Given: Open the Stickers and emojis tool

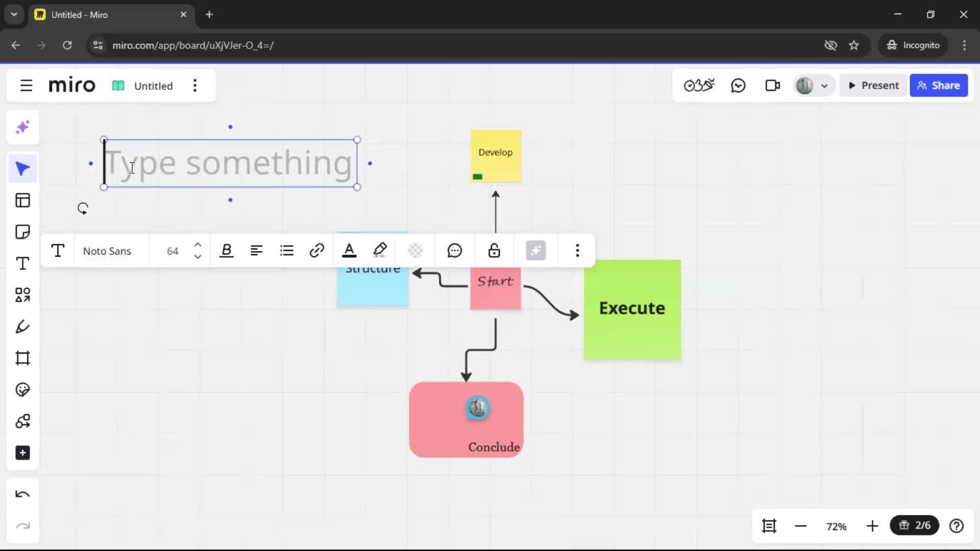Looking at the screenshot, I should click(22, 390).
